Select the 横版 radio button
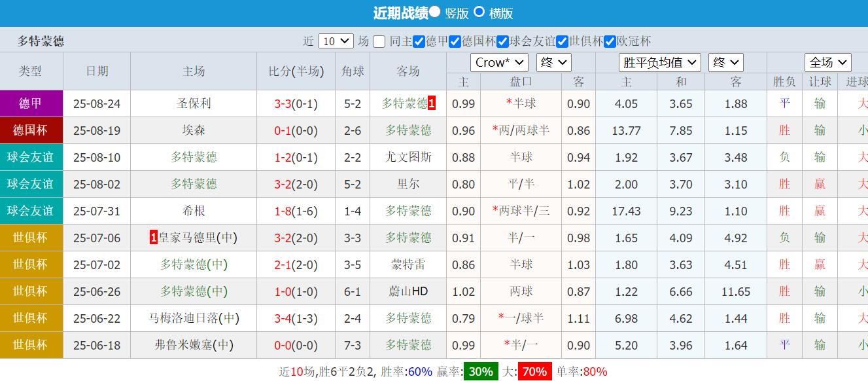 (479, 12)
